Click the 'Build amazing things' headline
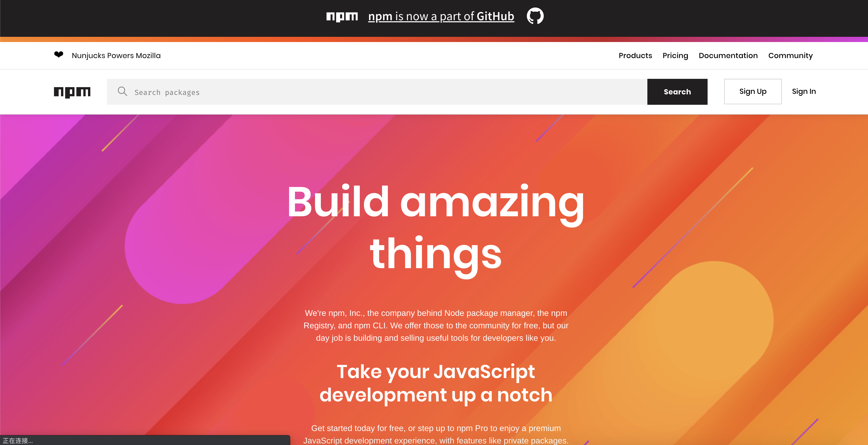The height and width of the screenshot is (445, 868). (x=435, y=227)
